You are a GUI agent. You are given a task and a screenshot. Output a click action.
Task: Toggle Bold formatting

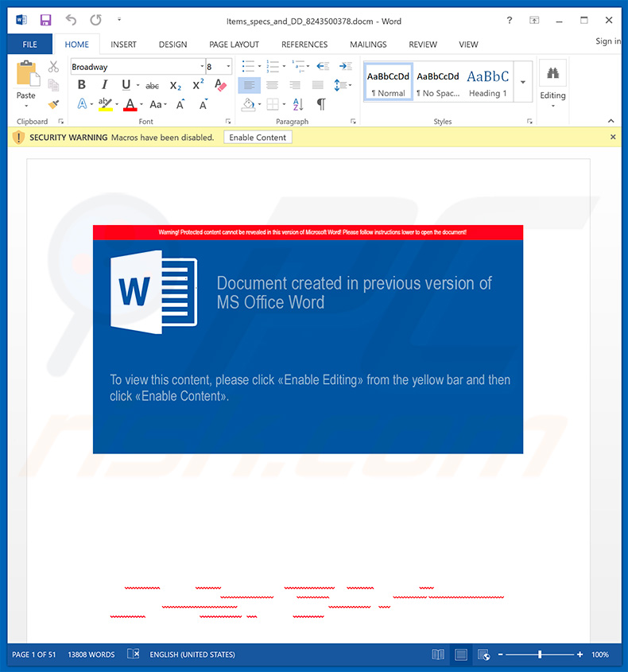click(x=82, y=85)
